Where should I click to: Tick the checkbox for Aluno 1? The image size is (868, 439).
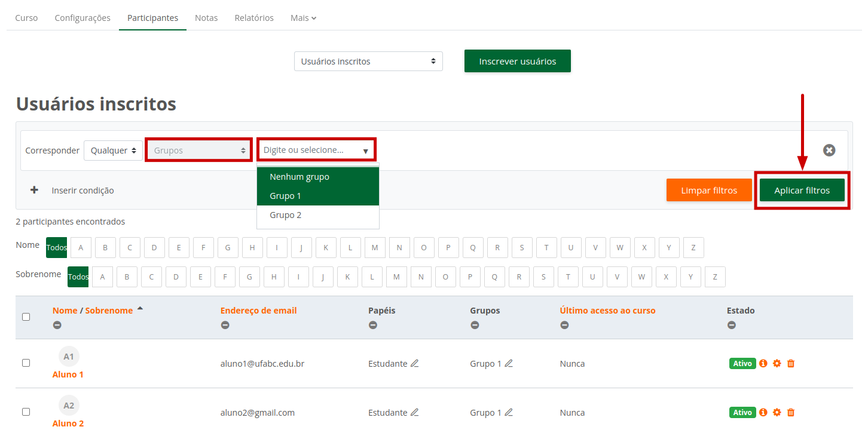pyautogui.click(x=26, y=363)
